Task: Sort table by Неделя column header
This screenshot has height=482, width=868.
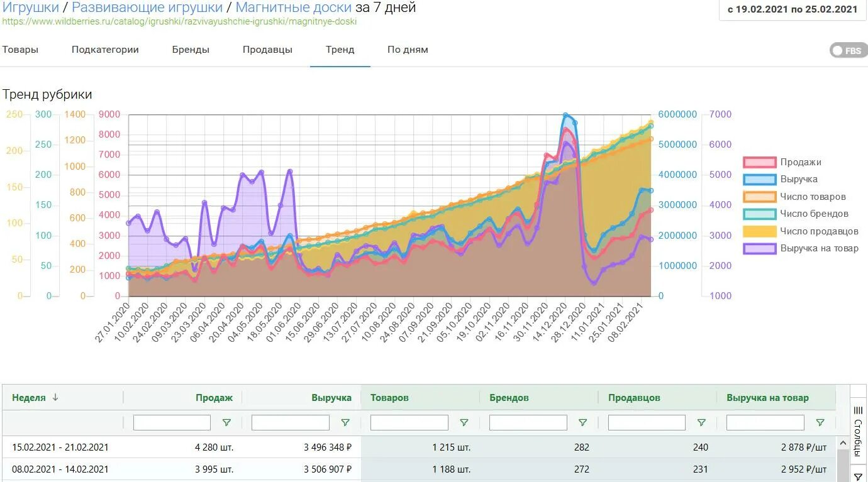Action: [x=29, y=398]
